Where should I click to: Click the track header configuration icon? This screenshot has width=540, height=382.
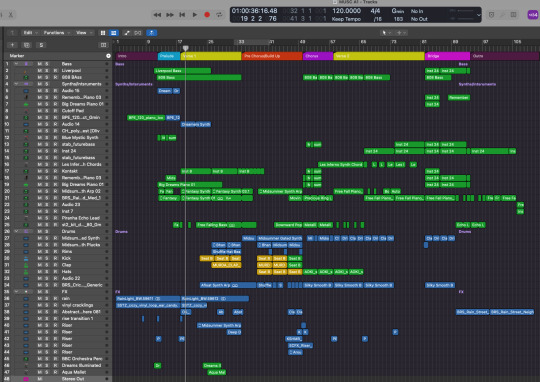(103, 45)
